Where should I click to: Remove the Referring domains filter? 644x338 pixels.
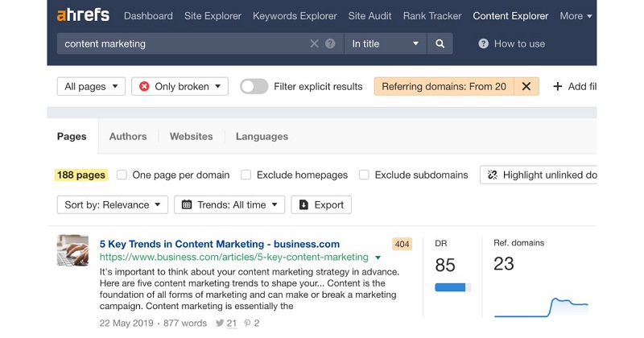(526, 87)
